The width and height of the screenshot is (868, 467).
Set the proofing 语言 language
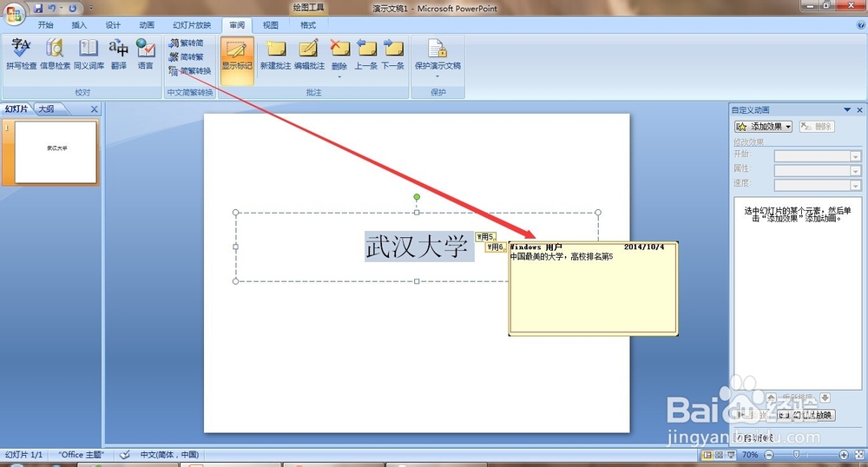point(146,55)
